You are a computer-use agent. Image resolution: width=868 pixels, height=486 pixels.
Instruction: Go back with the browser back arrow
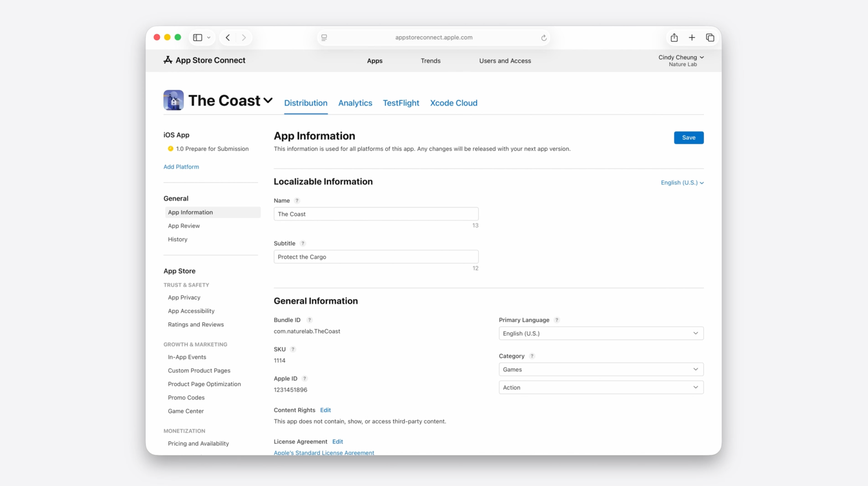pyautogui.click(x=228, y=37)
